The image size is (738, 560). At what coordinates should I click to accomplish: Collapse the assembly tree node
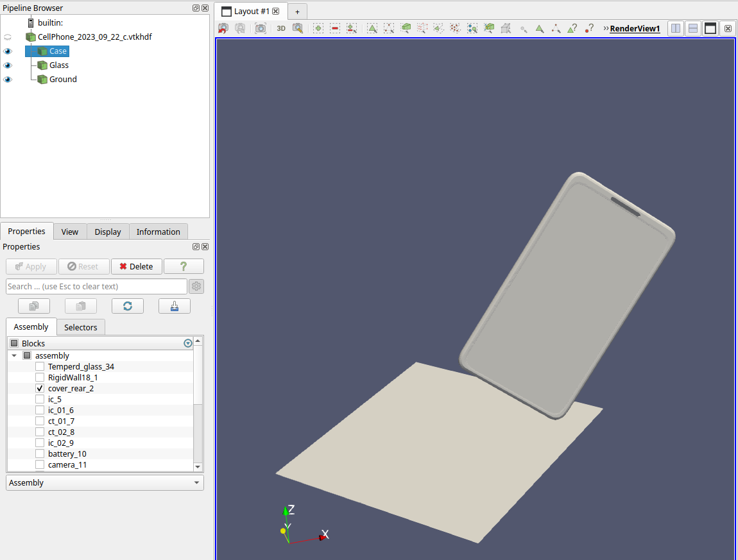point(14,355)
